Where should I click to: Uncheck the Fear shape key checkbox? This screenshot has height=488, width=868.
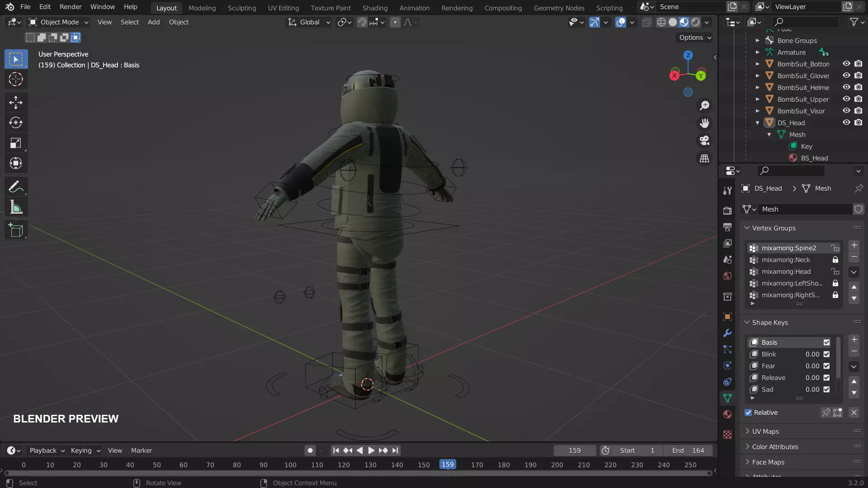(x=826, y=366)
